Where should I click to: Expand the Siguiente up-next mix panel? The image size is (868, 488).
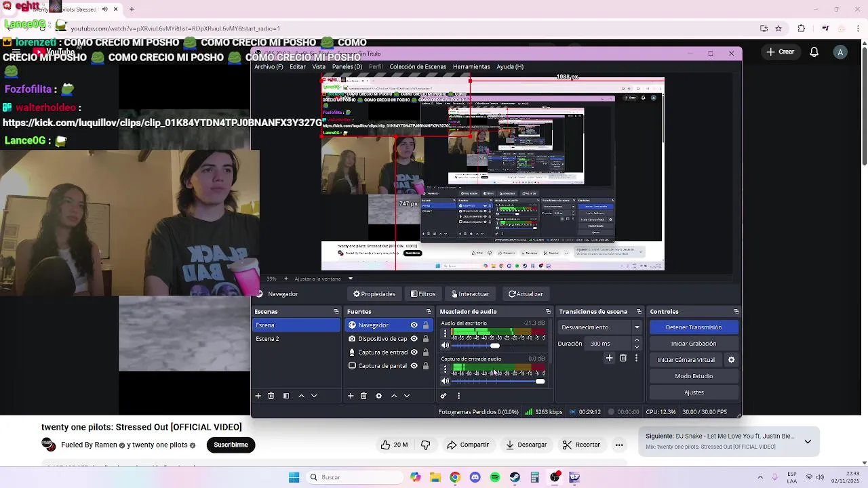[x=808, y=441]
